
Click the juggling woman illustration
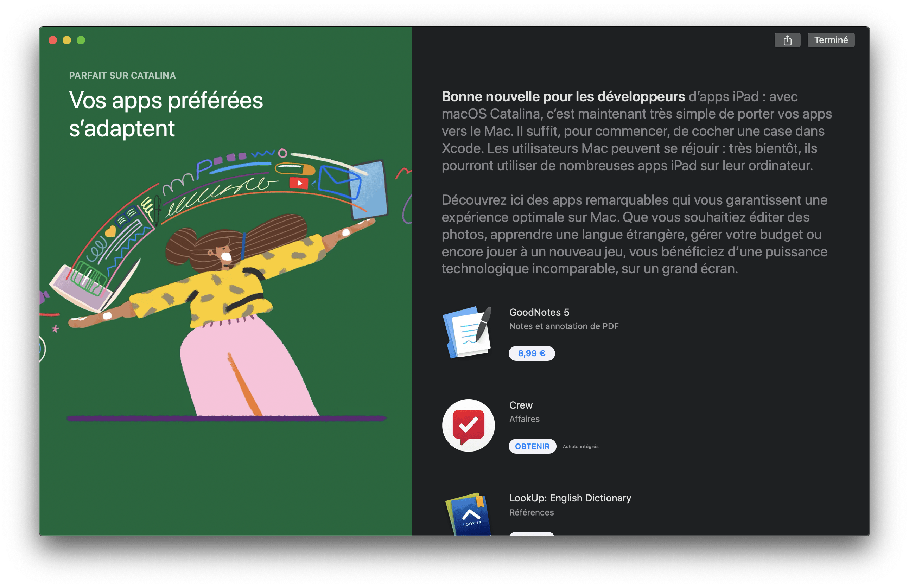(225, 285)
